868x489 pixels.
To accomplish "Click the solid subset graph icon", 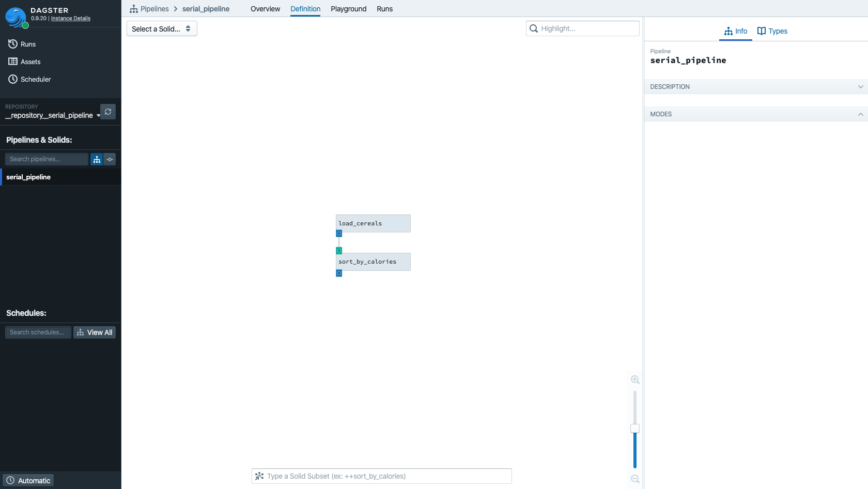I will (259, 476).
